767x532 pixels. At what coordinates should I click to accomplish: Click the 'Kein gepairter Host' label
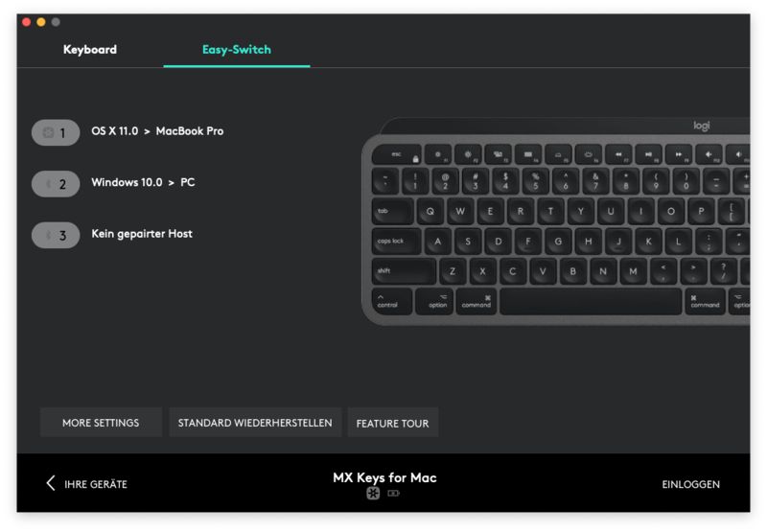142,234
